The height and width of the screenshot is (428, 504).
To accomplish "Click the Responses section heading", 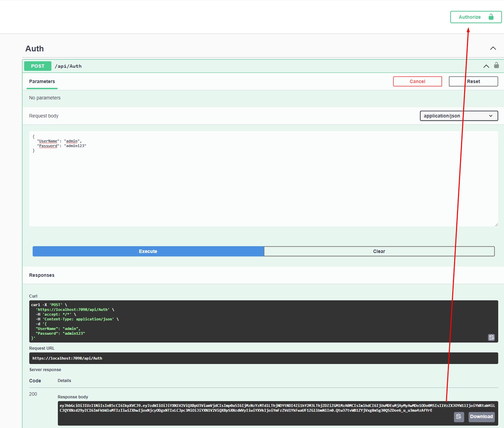I will 42,275.
